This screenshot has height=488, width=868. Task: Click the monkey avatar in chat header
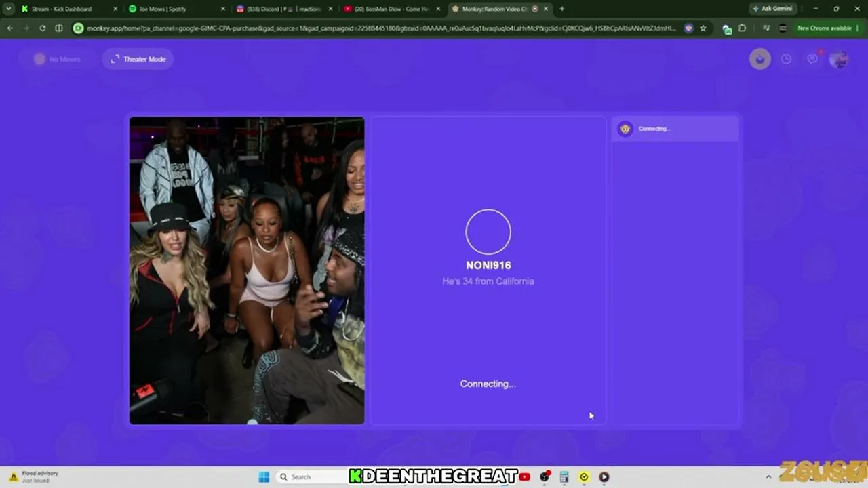(x=625, y=129)
